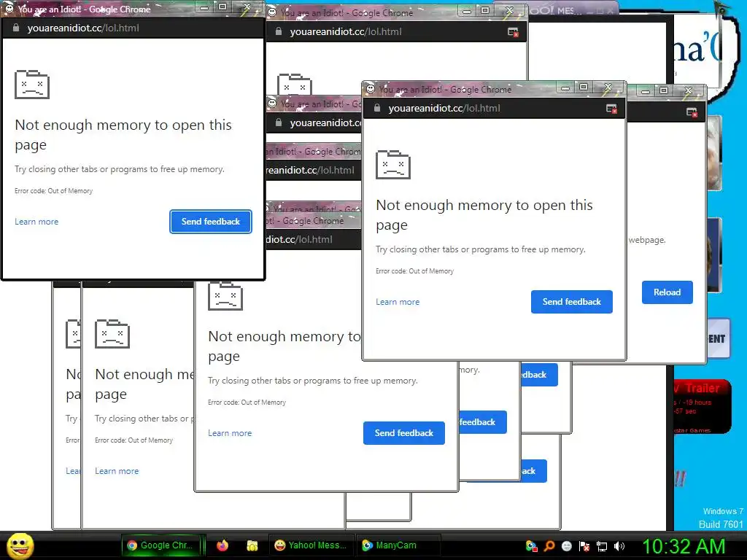Select the URL in the top-left Chrome address bar
747x560 pixels.
(83, 28)
